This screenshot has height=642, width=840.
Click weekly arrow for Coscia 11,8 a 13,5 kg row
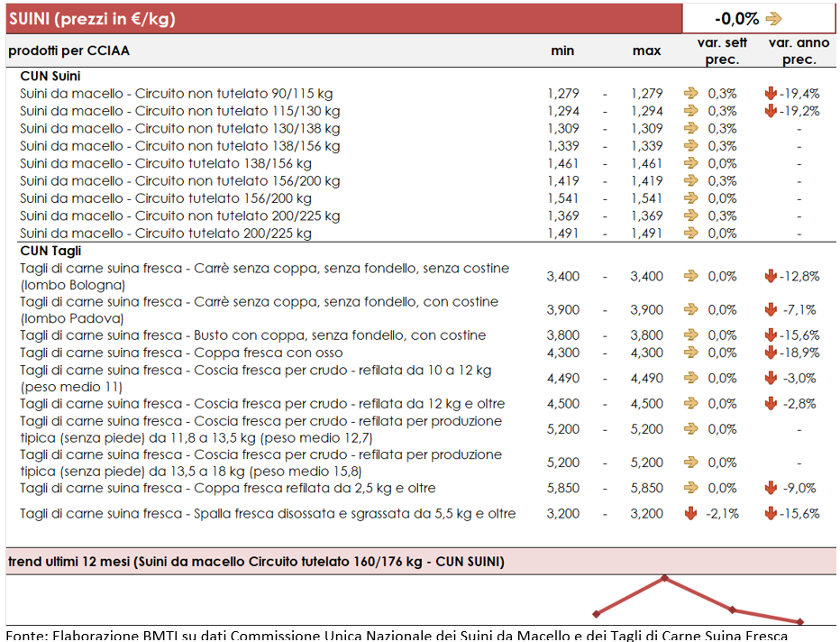691,428
